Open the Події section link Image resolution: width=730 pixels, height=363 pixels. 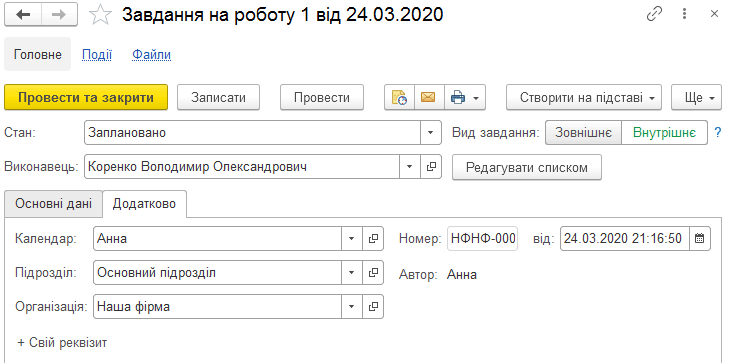(x=97, y=55)
